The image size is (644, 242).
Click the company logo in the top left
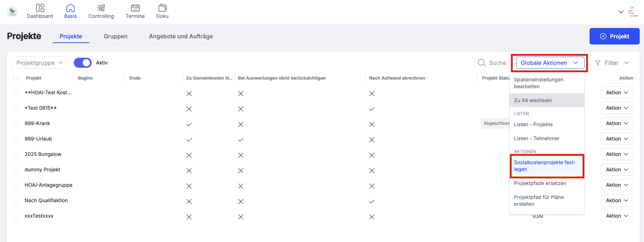pyautogui.click(x=12, y=11)
